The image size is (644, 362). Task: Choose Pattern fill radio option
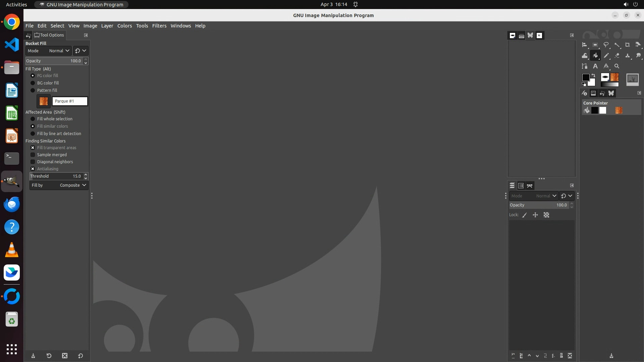(x=33, y=90)
